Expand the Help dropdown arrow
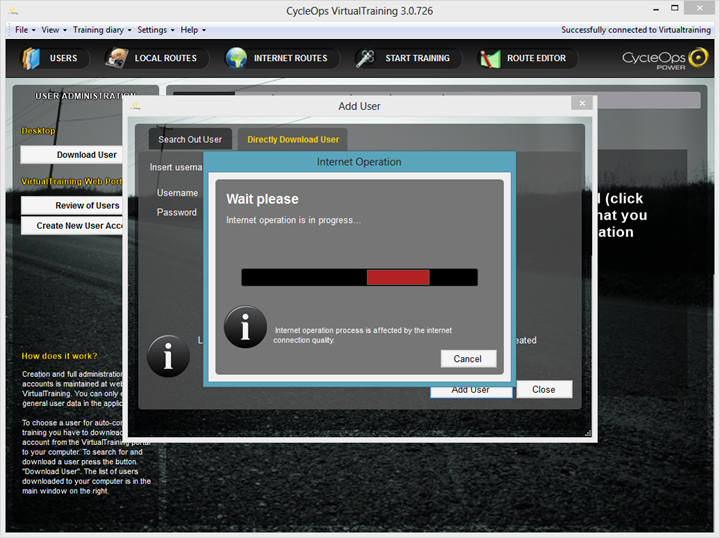The width and height of the screenshot is (720, 538). coord(204,30)
